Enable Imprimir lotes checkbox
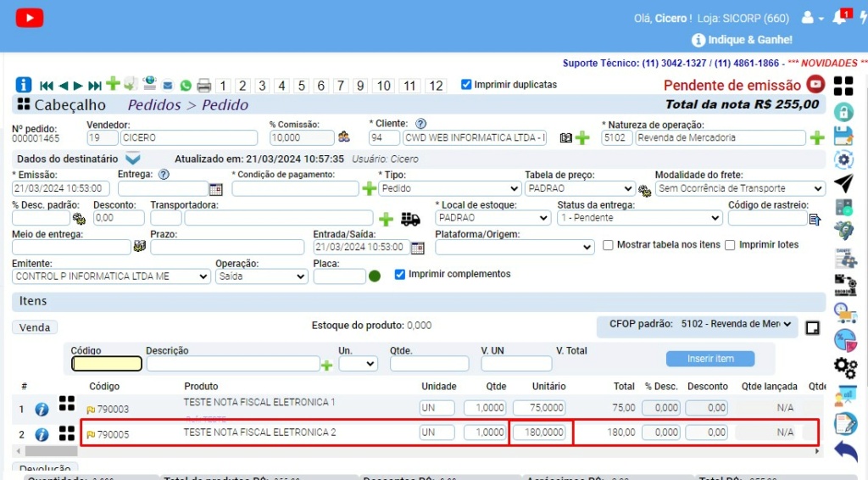 click(x=730, y=245)
